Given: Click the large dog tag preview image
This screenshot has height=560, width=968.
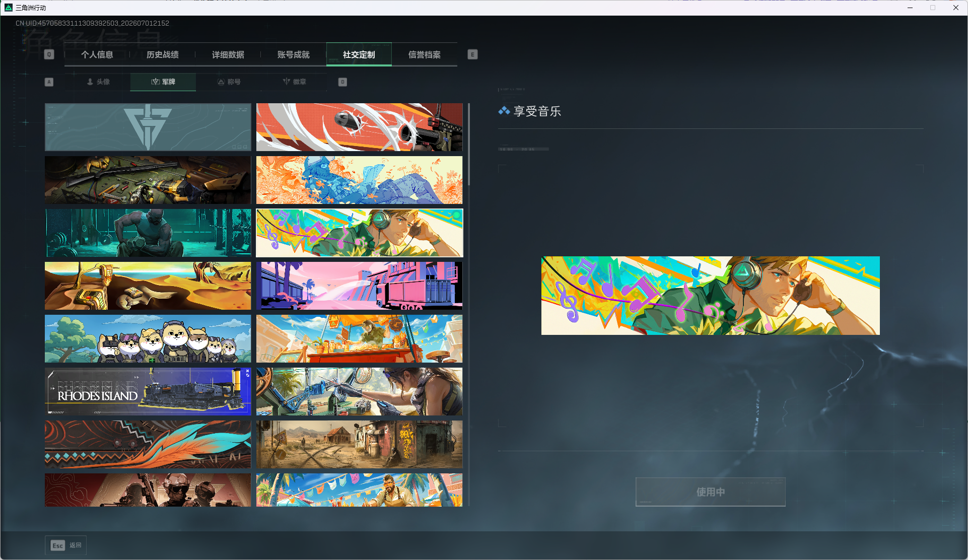Looking at the screenshot, I should tap(711, 296).
